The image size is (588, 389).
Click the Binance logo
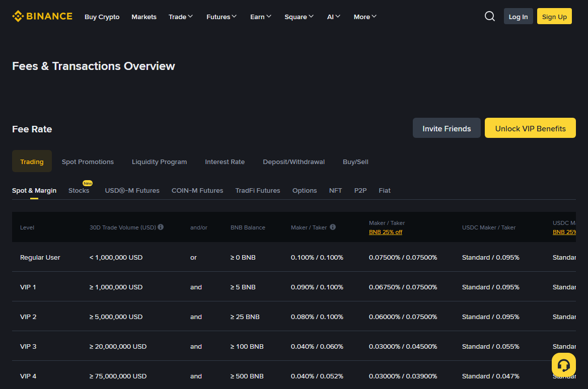click(42, 17)
